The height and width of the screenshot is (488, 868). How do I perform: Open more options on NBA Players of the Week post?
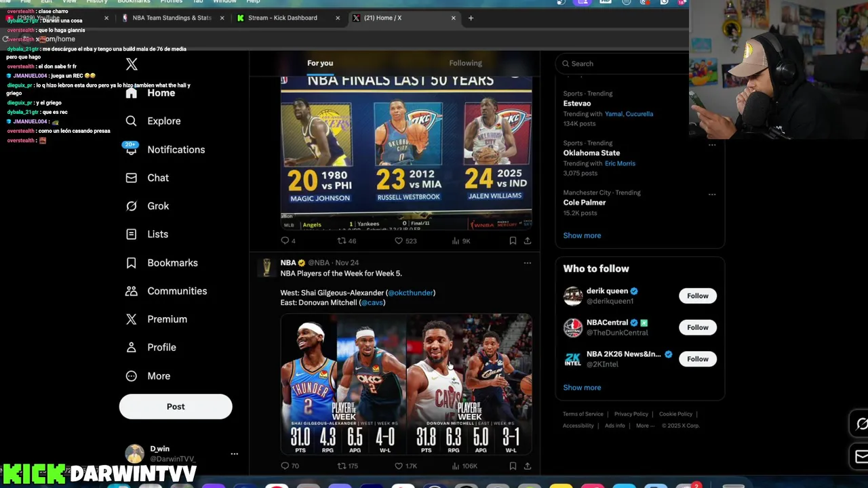527,263
